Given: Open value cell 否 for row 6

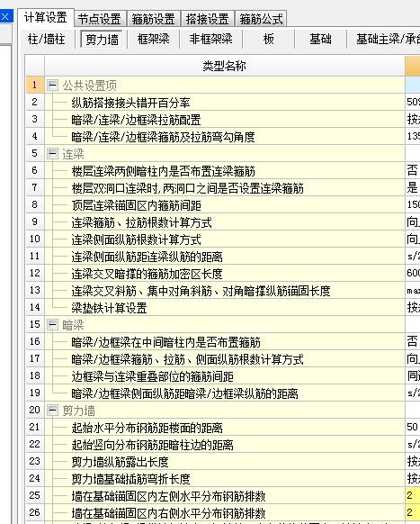Looking at the screenshot, I should point(413,171).
